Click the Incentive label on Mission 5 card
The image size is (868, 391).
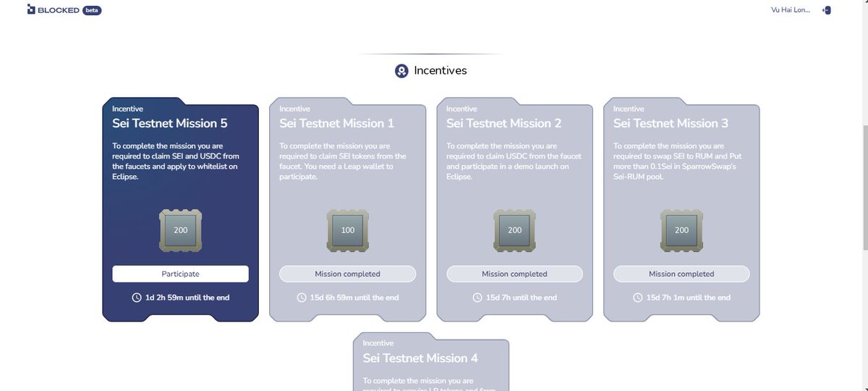click(128, 109)
